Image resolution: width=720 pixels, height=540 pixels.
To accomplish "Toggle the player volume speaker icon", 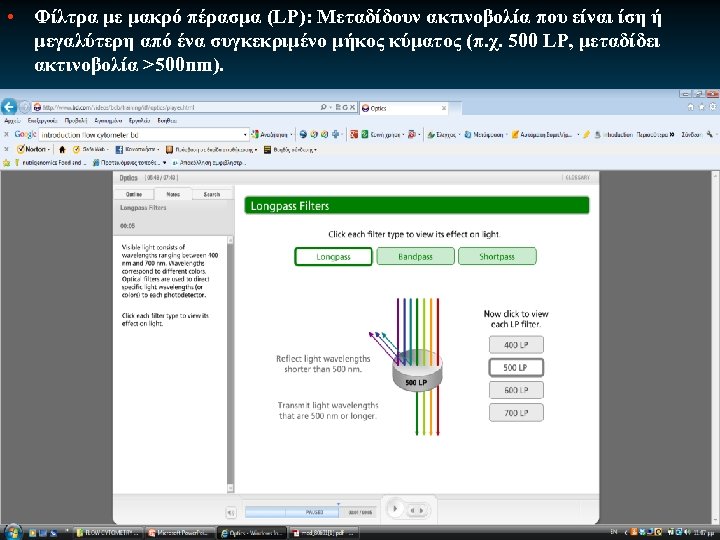I will tap(231, 512).
